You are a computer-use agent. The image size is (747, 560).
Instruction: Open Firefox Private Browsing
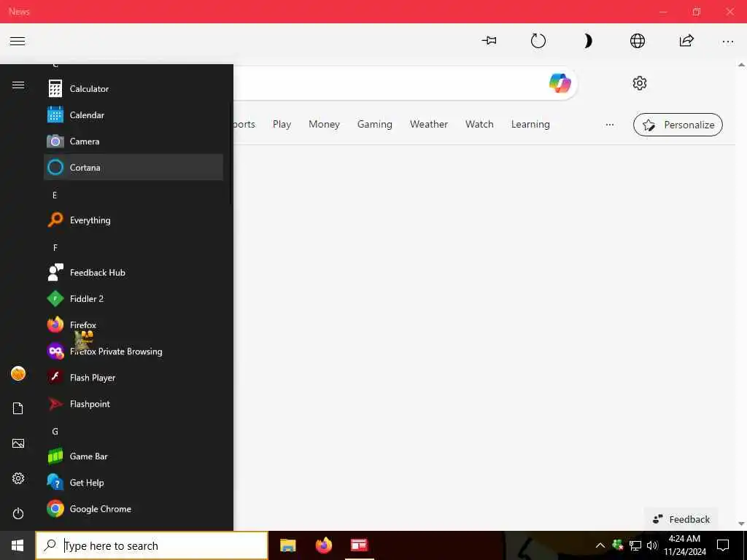click(133, 351)
